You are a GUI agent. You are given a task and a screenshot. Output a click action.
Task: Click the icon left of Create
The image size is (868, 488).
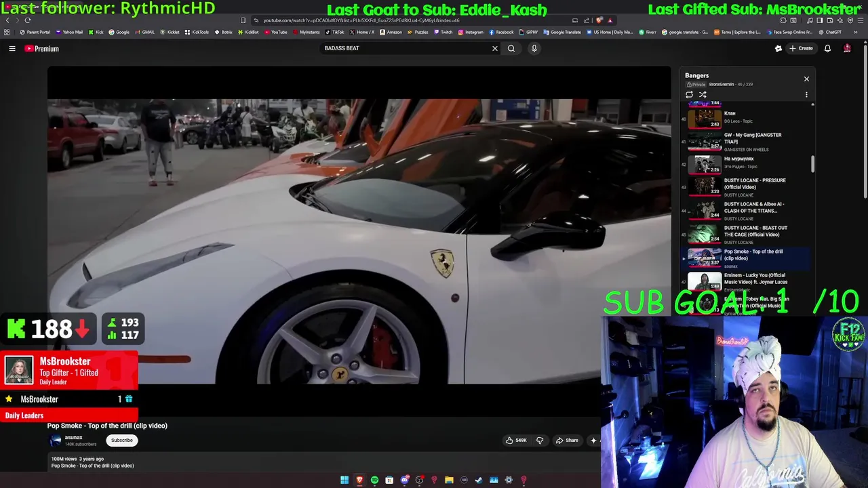pyautogui.click(x=778, y=48)
